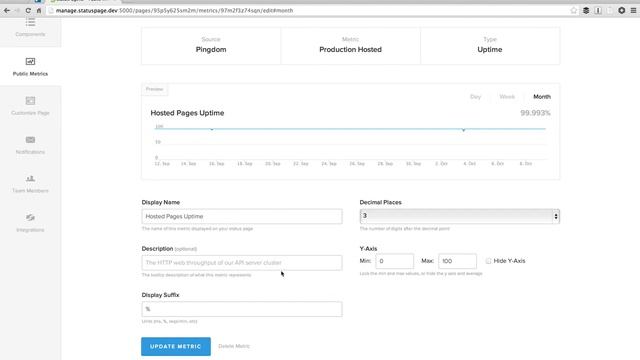Screen dimensions: 640x360
Task: Click the Preview tab label
Action: [154, 89]
